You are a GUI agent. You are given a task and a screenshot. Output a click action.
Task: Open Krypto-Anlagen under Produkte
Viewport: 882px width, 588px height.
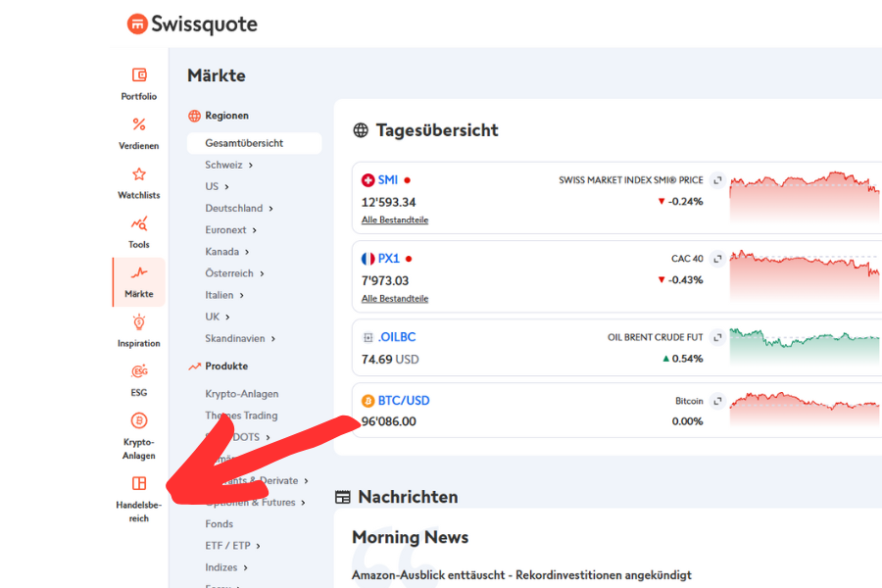(242, 394)
